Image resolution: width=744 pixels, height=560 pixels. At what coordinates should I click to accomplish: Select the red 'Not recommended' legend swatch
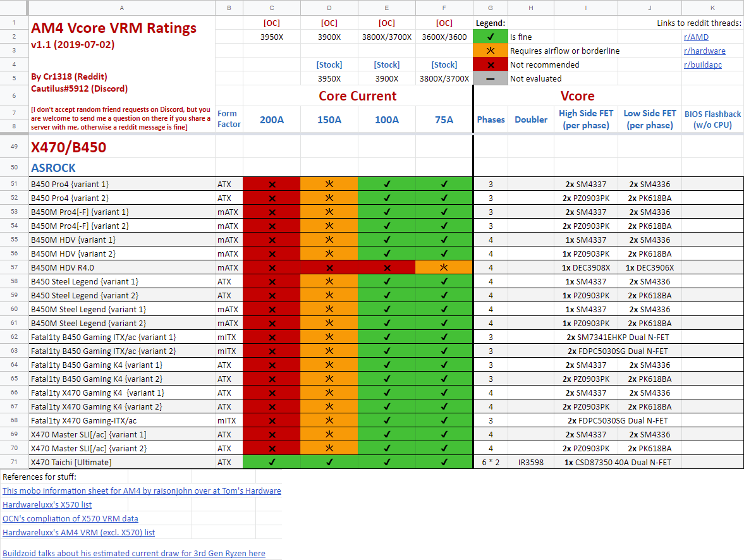(490, 64)
